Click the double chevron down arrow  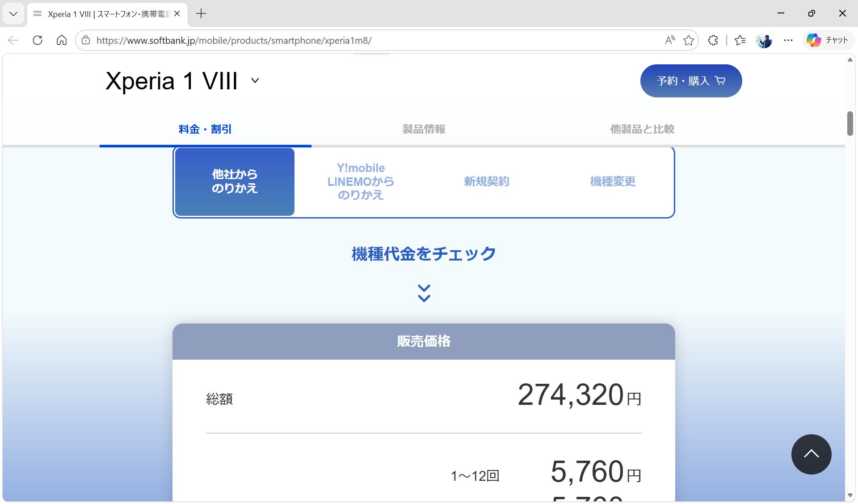pyautogui.click(x=424, y=293)
